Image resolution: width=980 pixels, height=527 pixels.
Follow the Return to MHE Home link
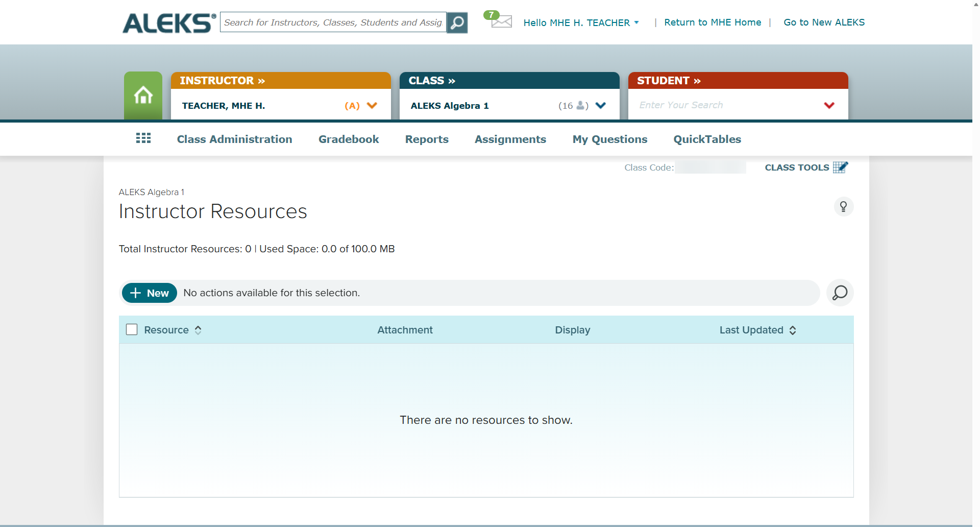point(713,22)
